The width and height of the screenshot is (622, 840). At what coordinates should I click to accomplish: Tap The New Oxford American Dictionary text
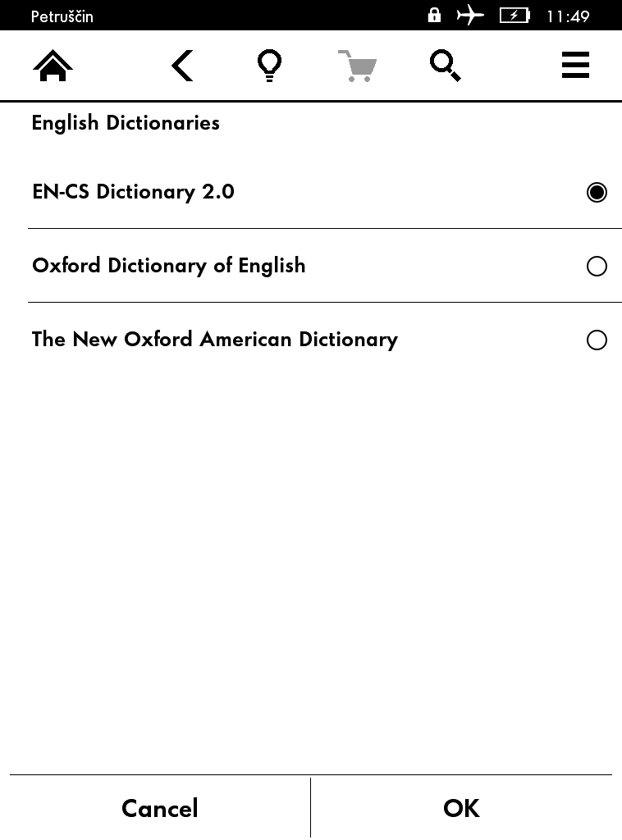(215, 340)
